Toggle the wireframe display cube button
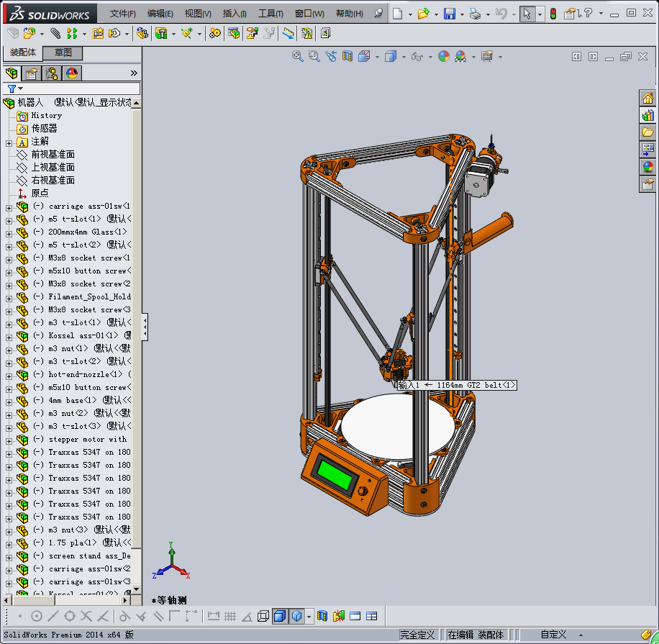 263,616
